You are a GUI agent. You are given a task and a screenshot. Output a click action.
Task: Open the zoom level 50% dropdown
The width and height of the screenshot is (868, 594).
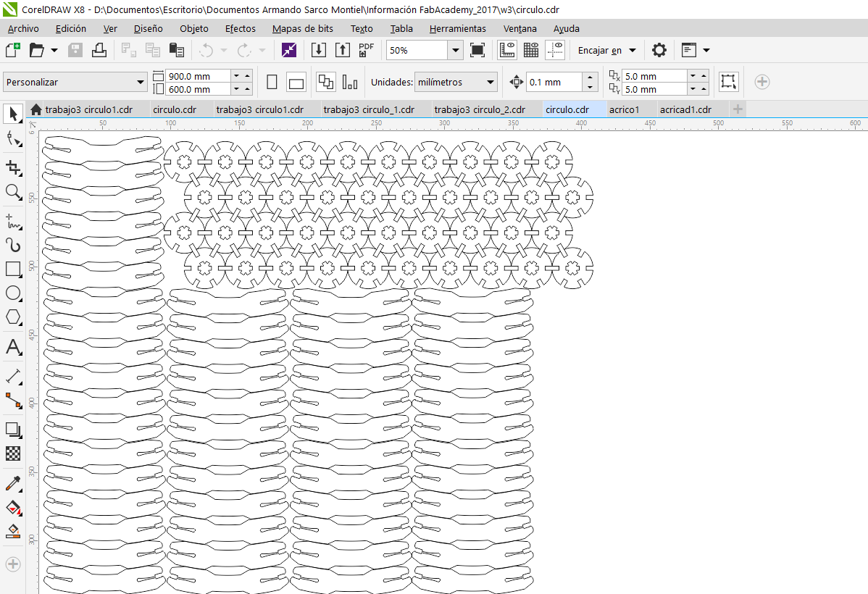(455, 51)
